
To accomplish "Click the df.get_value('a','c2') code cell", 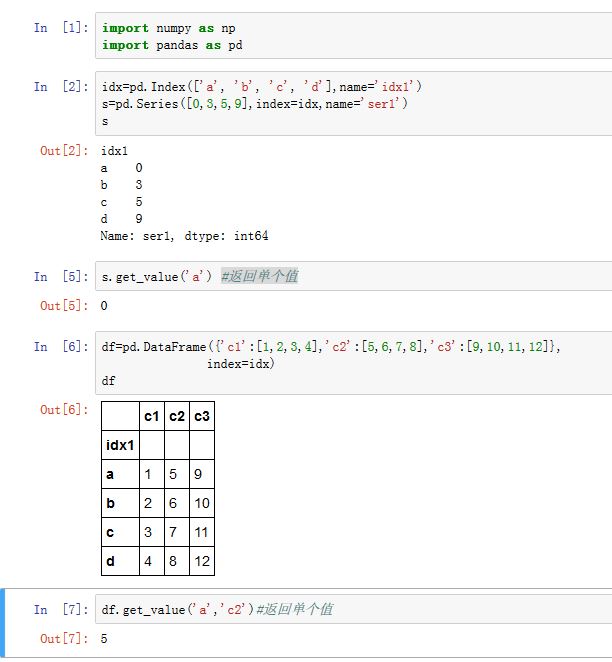I will (x=354, y=609).
